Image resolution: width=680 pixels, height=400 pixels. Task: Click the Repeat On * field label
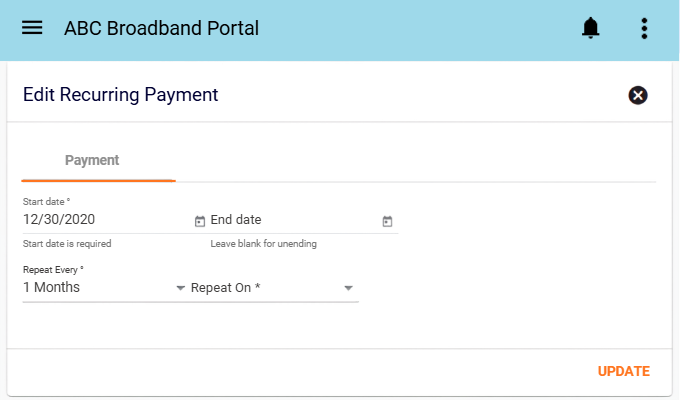(226, 288)
